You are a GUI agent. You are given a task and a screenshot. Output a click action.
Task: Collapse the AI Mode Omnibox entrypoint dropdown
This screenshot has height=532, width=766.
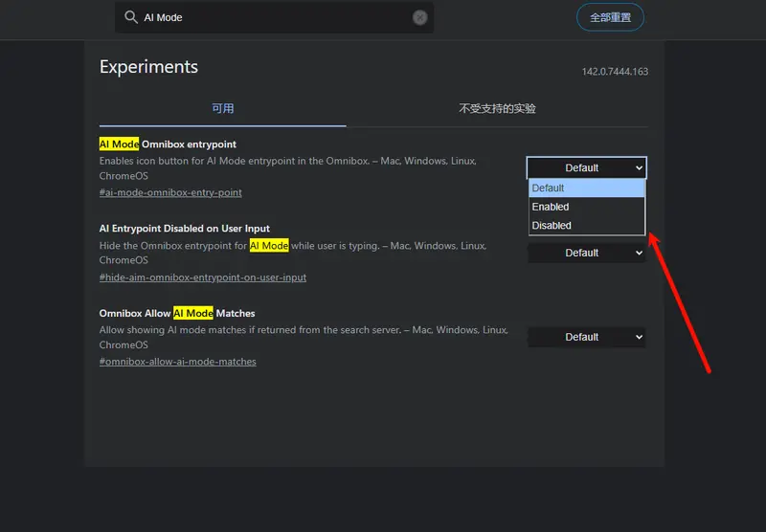586,167
